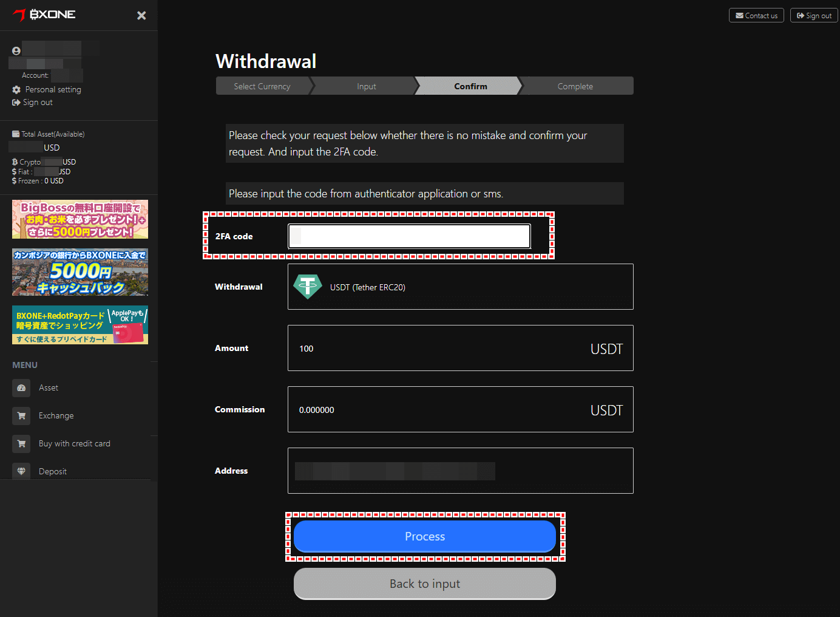Click the Crypto bitcoin icon
The width and height of the screenshot is (840, 617).
15,162
